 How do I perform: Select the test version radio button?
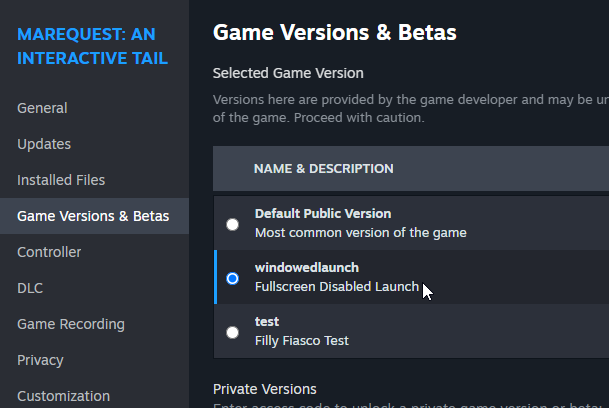point(233,332)
